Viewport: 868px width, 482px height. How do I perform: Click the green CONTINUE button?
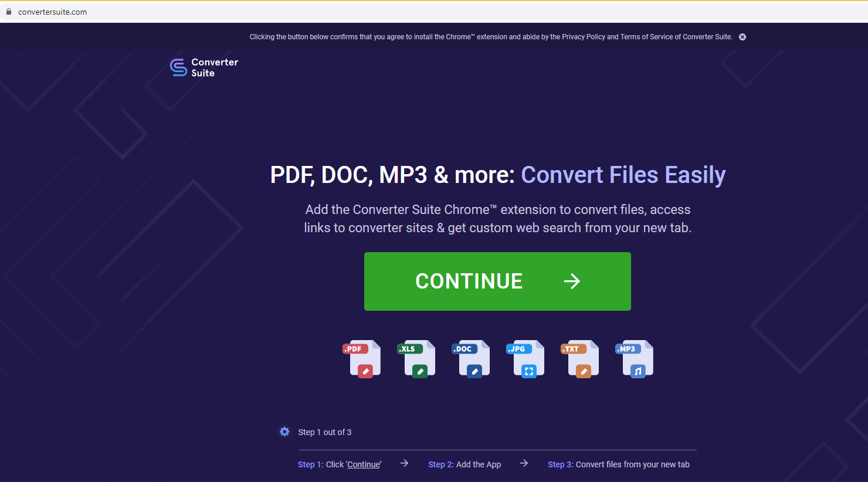tap(497, 281)
